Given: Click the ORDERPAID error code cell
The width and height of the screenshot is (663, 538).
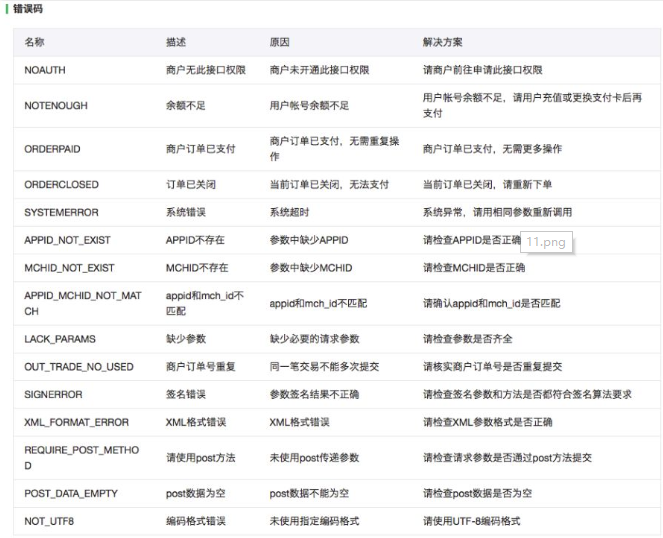Looking at the screenshot, I should tap(52, 149).
